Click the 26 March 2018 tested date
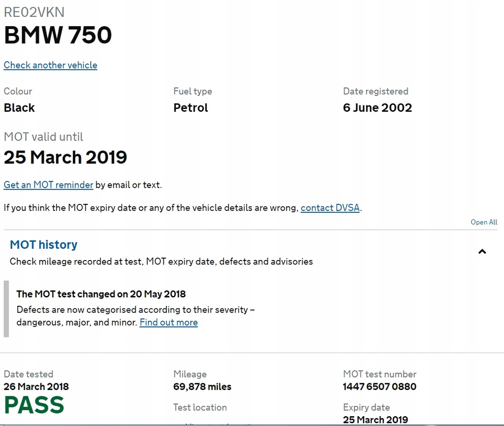This screenshot has height=426, width=504. click(36, 387)
